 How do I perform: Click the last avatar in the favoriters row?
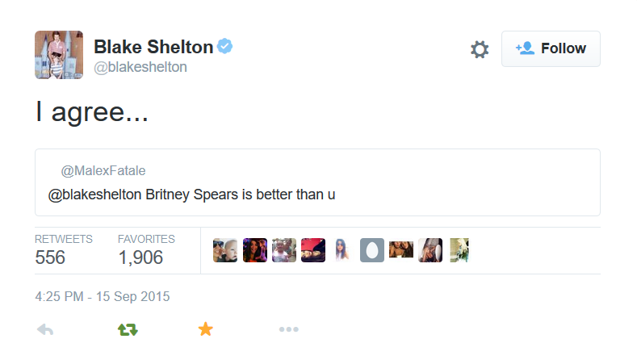coord(459,250)
